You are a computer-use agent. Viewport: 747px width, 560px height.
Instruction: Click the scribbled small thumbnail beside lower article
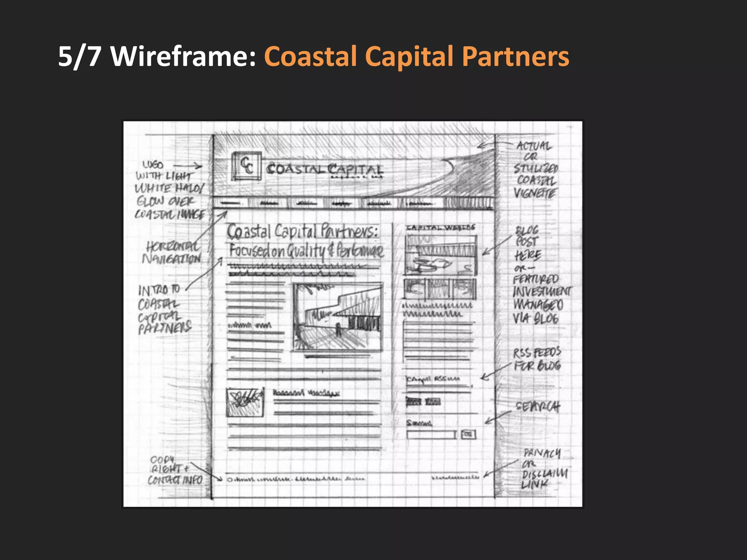point(245,402)
